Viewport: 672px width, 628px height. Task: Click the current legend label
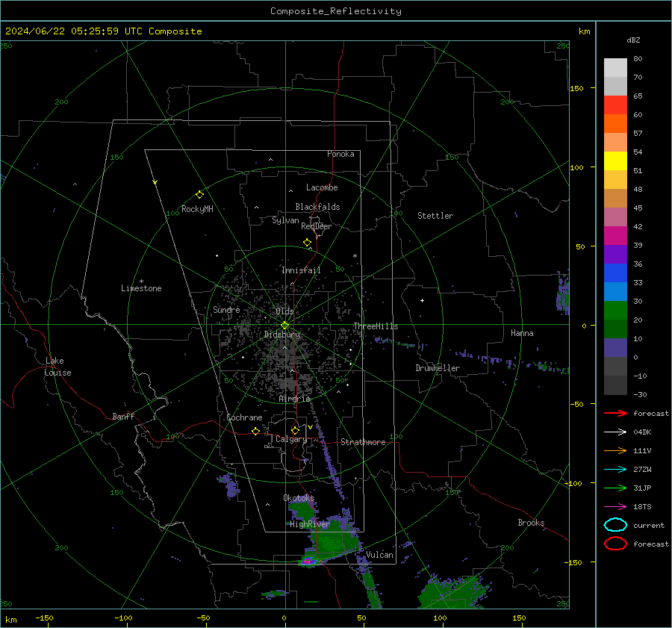649,525
